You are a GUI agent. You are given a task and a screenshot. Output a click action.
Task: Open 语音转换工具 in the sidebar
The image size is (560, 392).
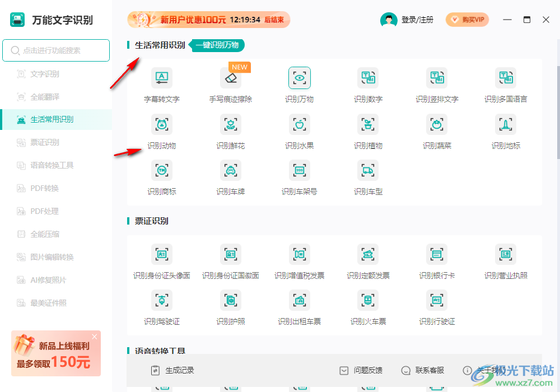(x=56, y=165)
